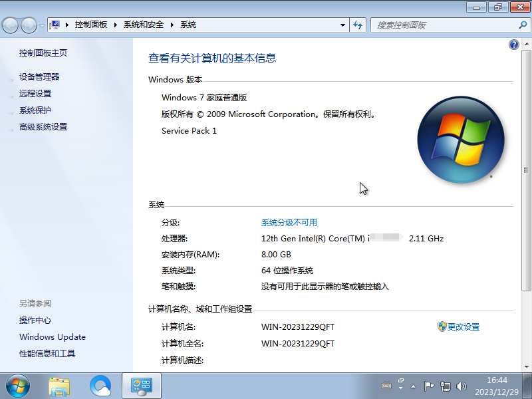
Task: Click the Windows Start orb
Action: (x=17, y=386)
